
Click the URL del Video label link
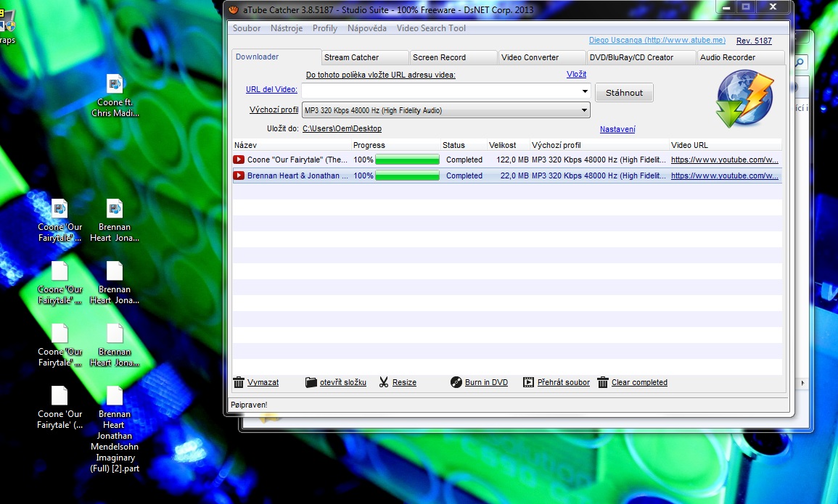[271, 89]
